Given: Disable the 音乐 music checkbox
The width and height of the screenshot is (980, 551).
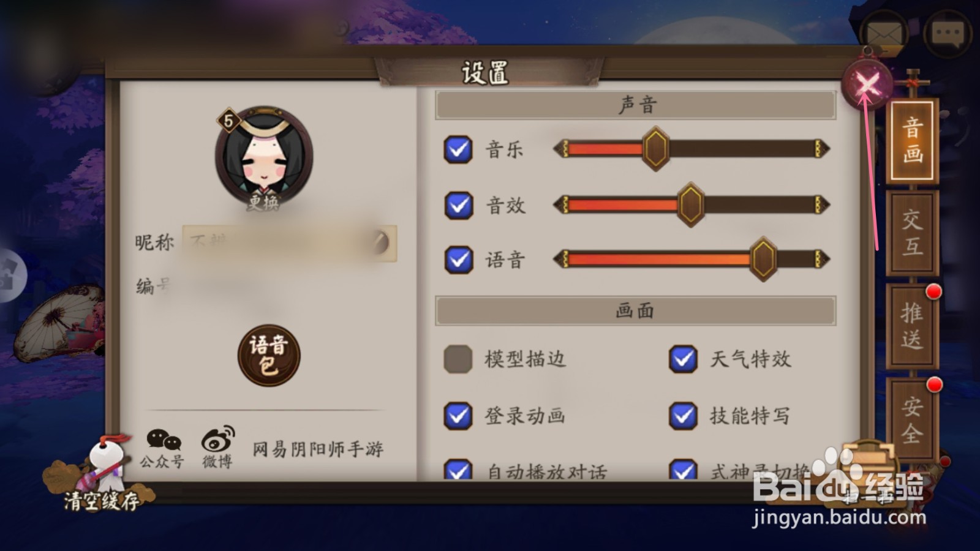Looking at the screenshot, I should pos(458,149).
